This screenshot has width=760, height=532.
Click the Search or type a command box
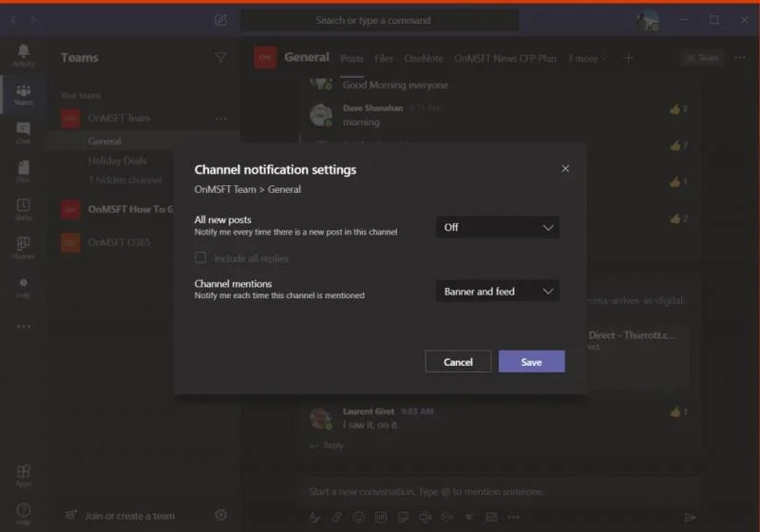click(379, 20)
